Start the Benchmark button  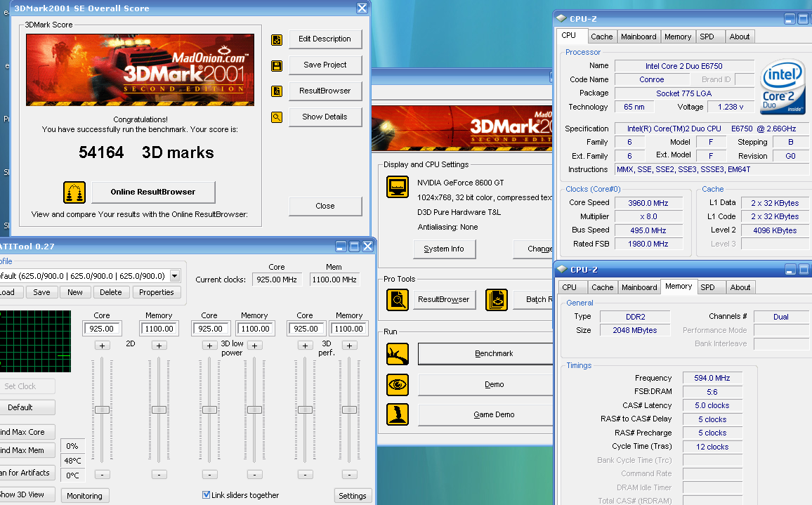[x=486, y=354]
